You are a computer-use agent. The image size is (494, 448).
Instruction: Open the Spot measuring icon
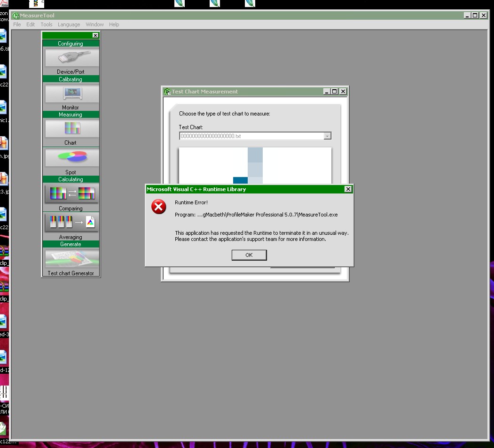coord(72,157)
